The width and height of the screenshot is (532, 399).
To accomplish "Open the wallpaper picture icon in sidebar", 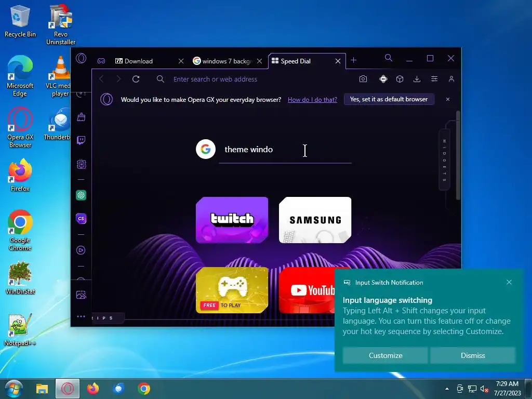I will point(81,295).
